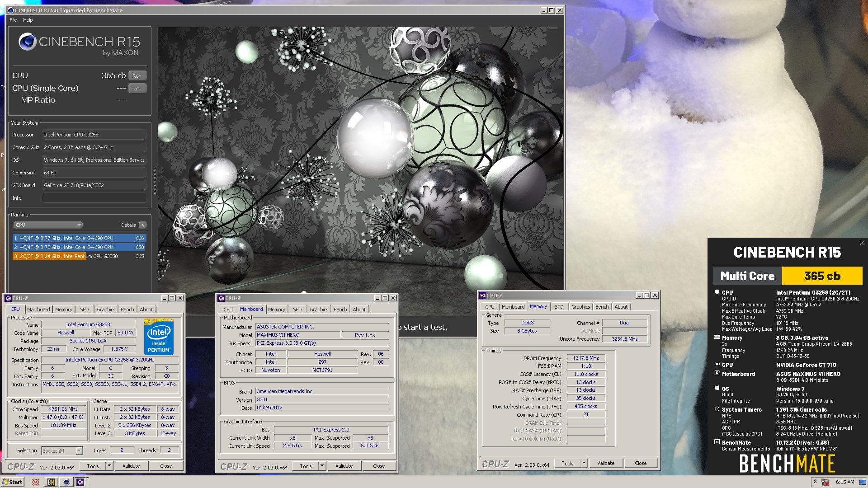The image size is (868, 488).
Task: Click the CPU section icon in BenchMate
Action: click(x=717, y=292)
